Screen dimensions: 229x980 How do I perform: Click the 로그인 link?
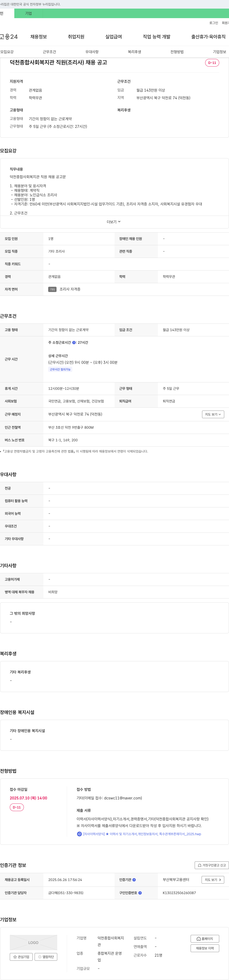213,23
